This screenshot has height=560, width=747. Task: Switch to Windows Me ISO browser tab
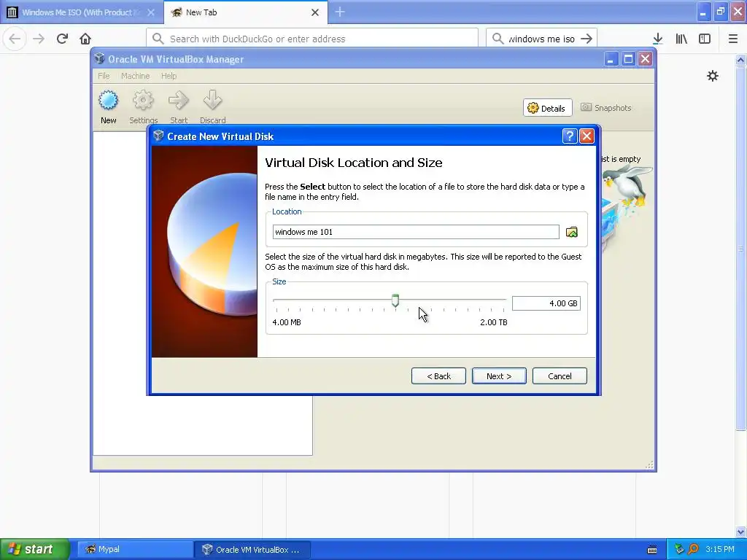coord(81,12)
